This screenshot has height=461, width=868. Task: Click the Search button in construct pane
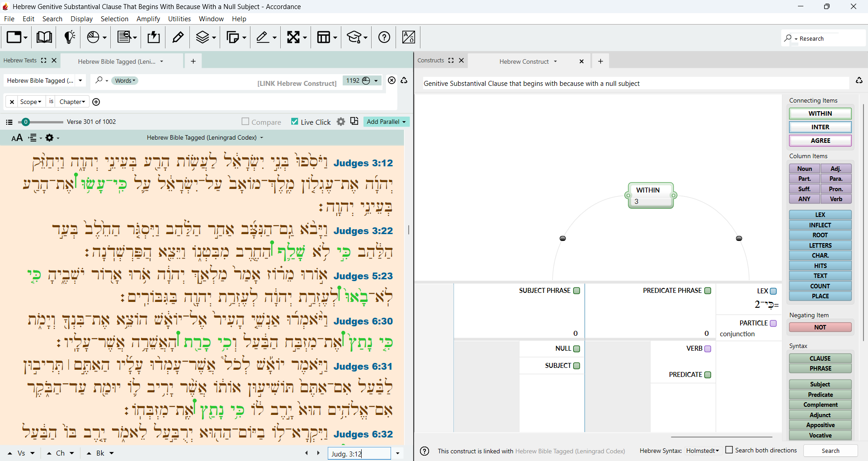pos(830,451)
